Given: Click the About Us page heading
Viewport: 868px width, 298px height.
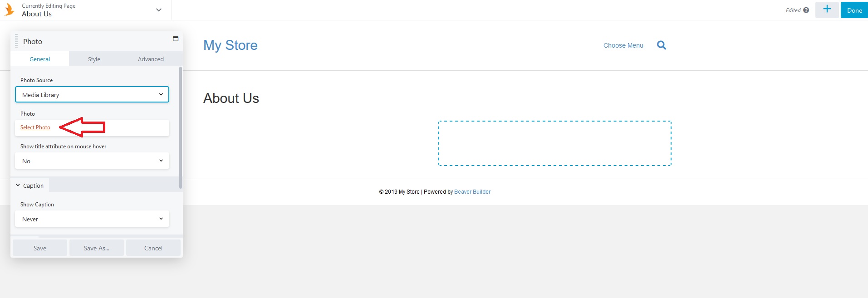Looking at the screenshot, I should [231, 98].
